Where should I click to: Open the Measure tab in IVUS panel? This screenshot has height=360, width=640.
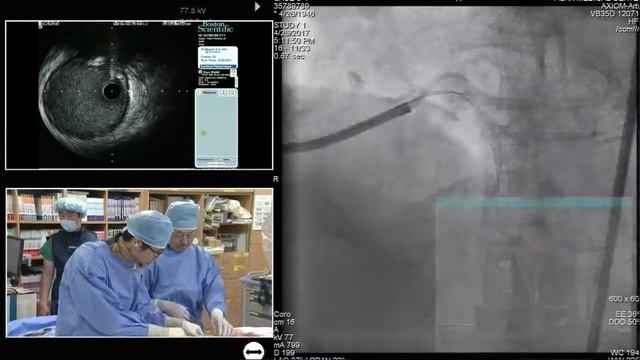(209, 93)
